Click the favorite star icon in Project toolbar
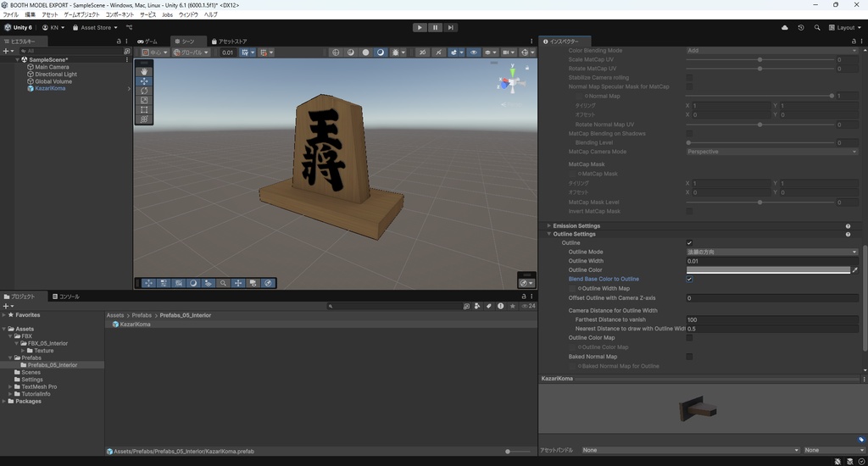868x466 pixels. point(513,306)
